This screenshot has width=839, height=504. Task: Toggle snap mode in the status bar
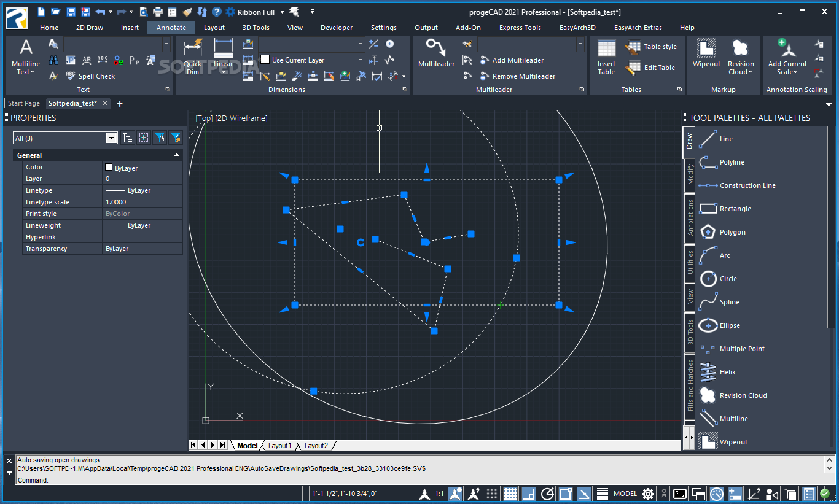click(492, 494)
